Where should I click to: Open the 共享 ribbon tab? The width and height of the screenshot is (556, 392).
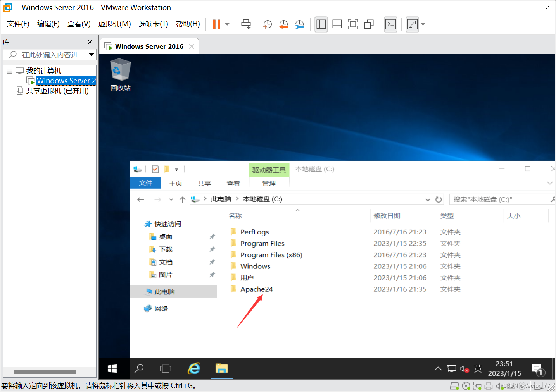pyautogui.click(x=204, y=183)
